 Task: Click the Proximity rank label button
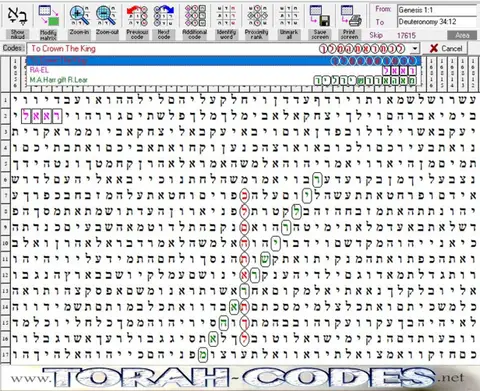[x=257, y=34]
